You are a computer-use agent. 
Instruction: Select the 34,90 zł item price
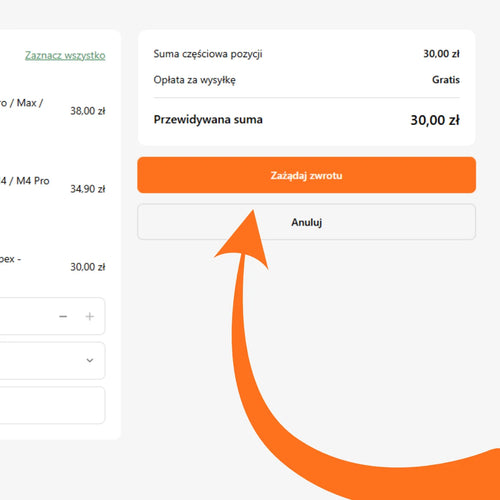pos(88,189)
